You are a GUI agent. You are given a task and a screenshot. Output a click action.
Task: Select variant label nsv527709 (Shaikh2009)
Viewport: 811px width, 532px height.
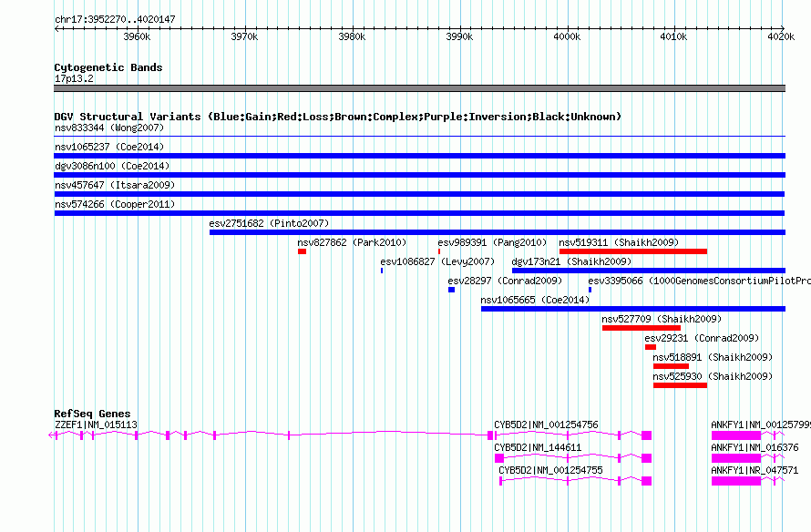click(x=662, y=319)
